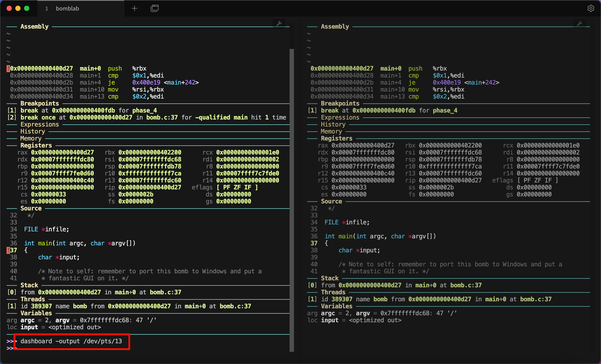
Task: Toggle phase_4 breakpoint in right pane
Action: pyautogui.click(x=313, y=110)
